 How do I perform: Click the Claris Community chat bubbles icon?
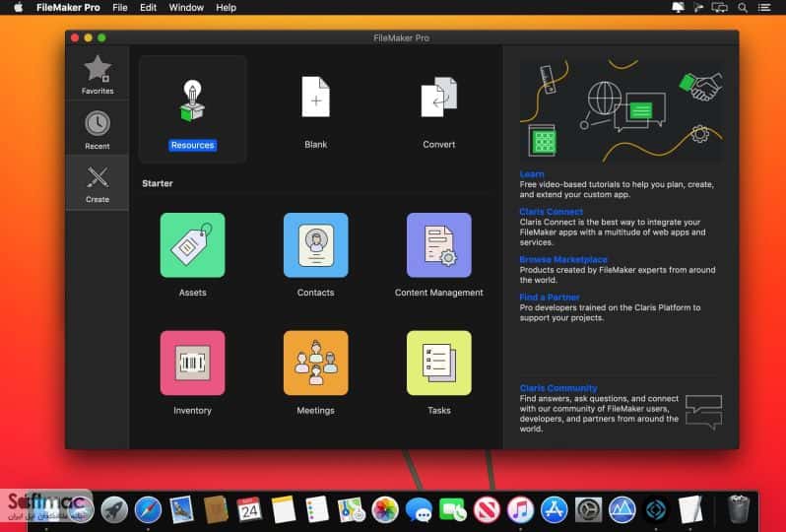[x=704, y=412]
